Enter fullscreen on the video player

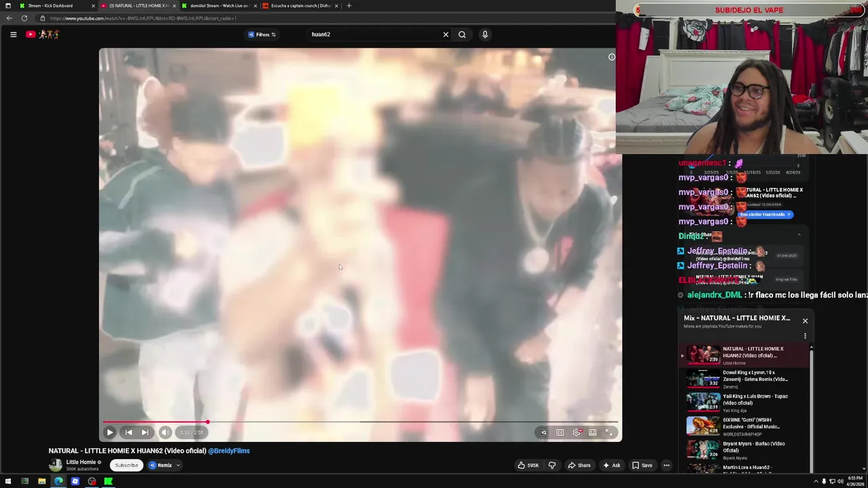[609, 432]
